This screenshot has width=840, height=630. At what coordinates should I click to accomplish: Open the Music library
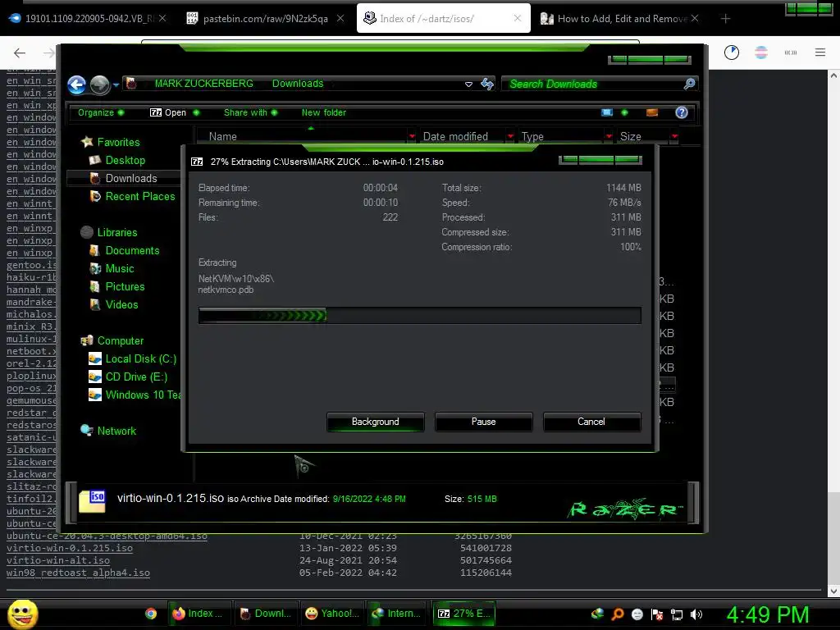coord(120,269)
